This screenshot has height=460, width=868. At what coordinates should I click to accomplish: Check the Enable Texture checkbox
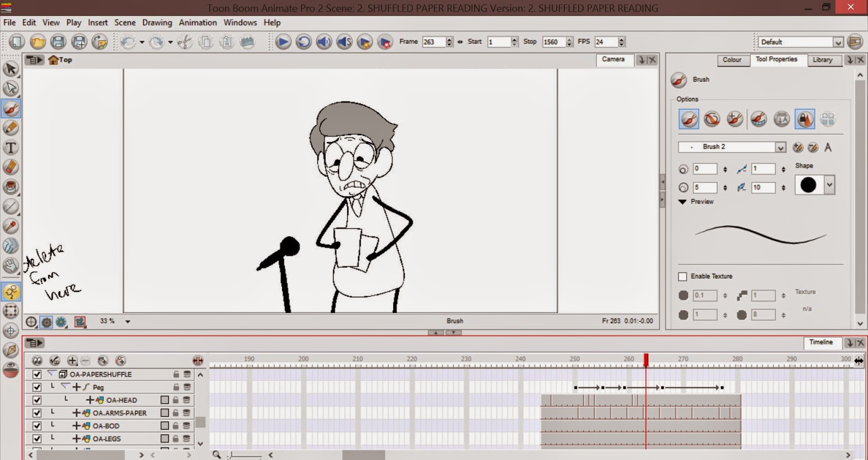[682, 277]
